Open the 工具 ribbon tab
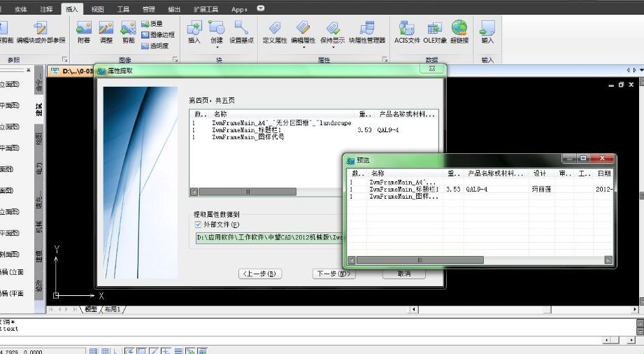 [123, 9]
